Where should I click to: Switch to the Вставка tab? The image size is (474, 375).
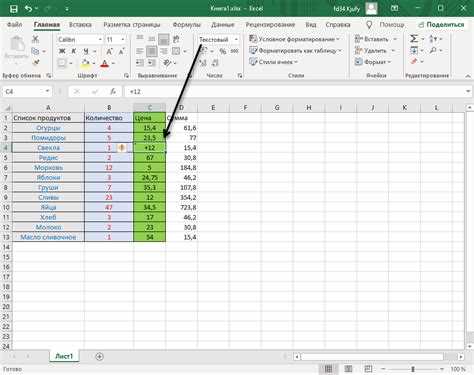coord(80,25)
